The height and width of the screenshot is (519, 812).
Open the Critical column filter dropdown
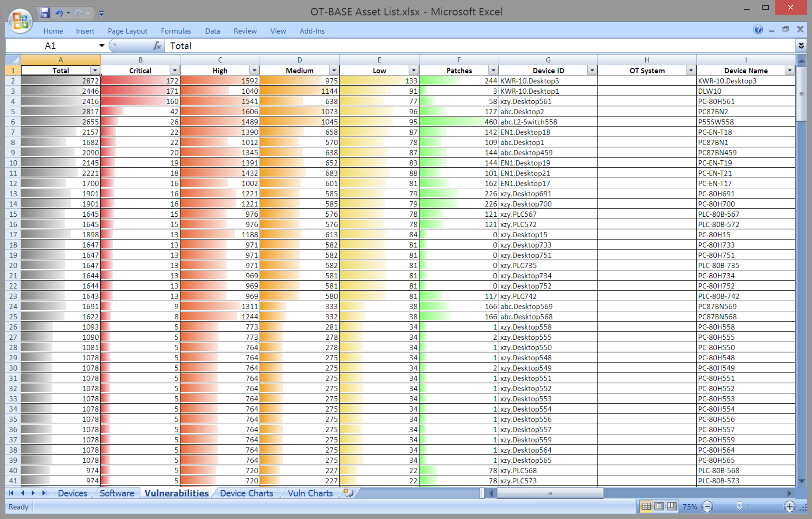(x=175, y=70)
